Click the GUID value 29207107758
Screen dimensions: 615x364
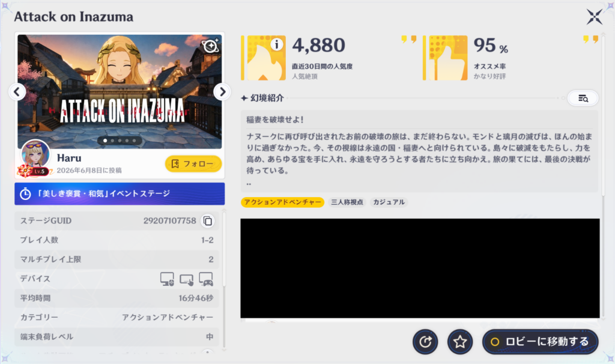tap(169, 221)
